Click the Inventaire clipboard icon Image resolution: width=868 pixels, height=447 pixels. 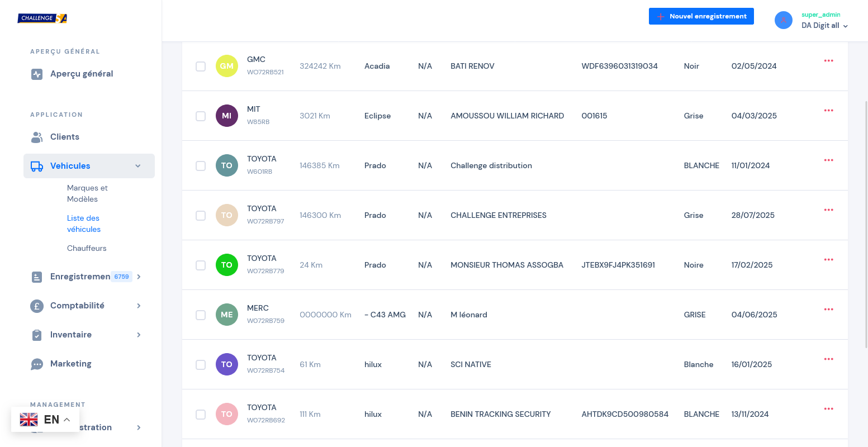coord(37,335)
